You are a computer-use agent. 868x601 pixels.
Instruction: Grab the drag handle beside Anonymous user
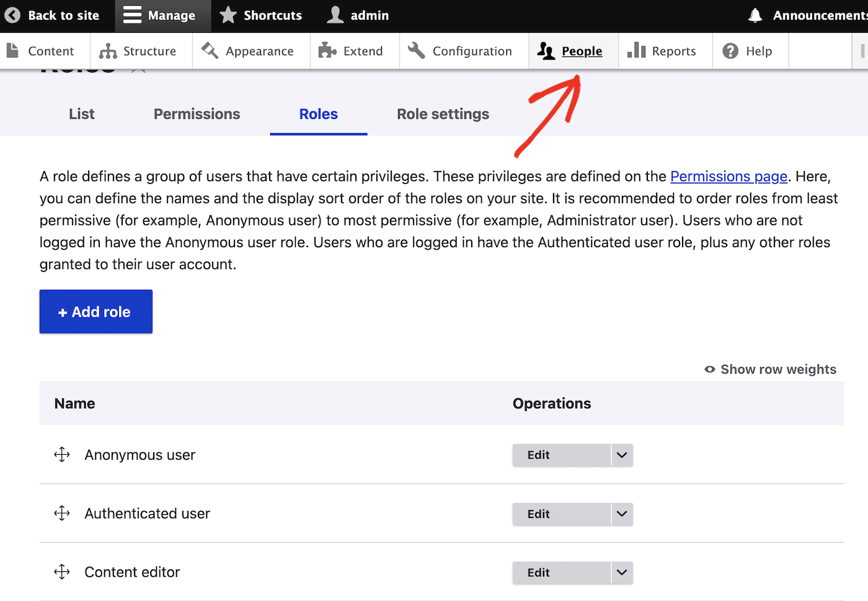pos(61,454)
